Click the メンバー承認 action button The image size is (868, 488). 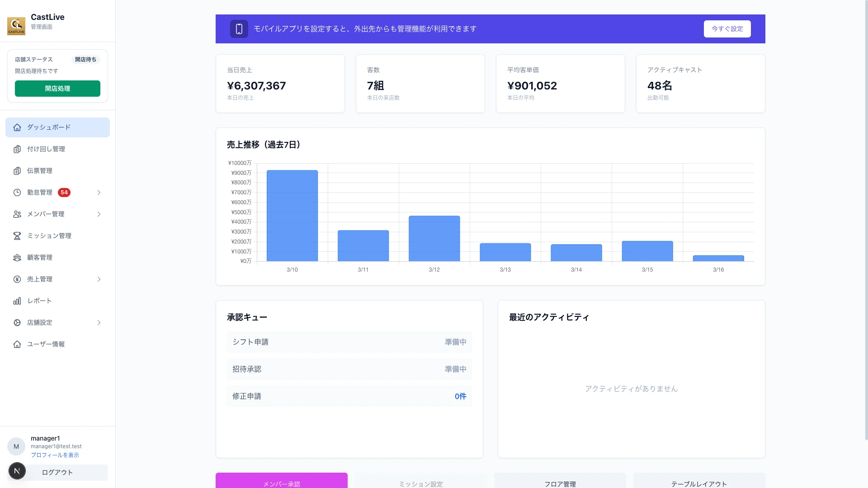pos(281,483)
